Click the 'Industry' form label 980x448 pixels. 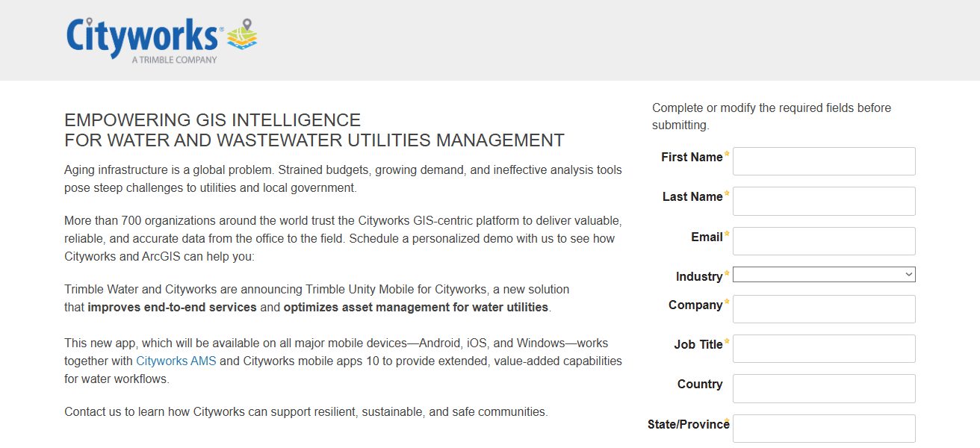point(699,277)
